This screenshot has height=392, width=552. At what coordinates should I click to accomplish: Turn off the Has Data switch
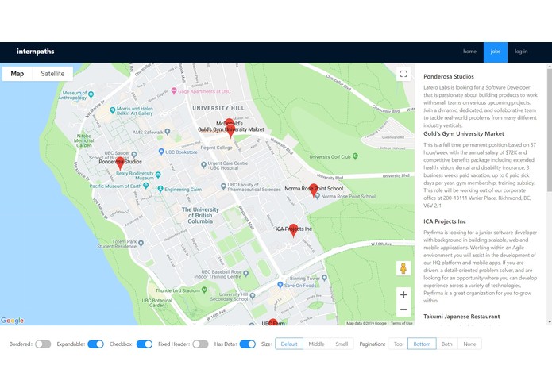[248, 344]
